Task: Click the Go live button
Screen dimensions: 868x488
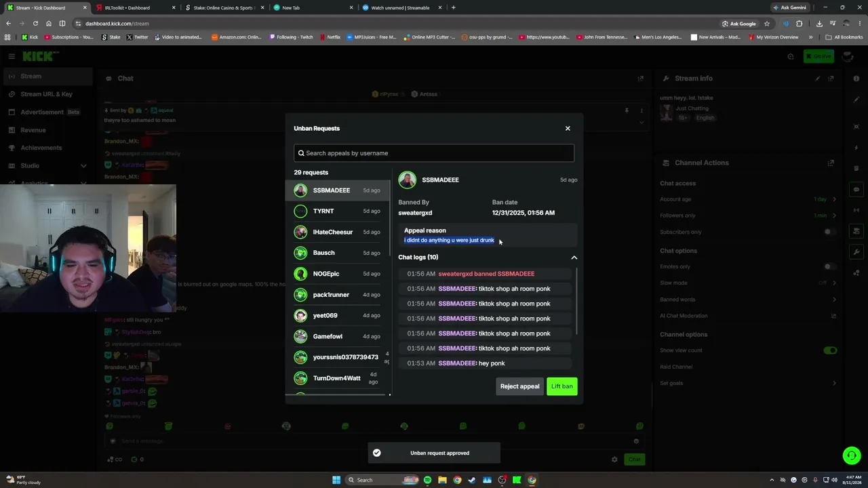Action: (x=818, y=56)
